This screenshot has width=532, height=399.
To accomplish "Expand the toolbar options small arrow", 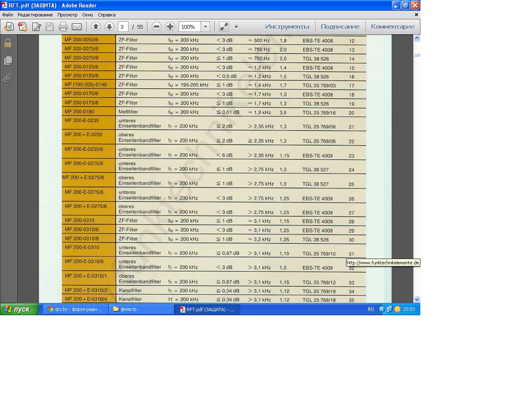I will (236, 27).
